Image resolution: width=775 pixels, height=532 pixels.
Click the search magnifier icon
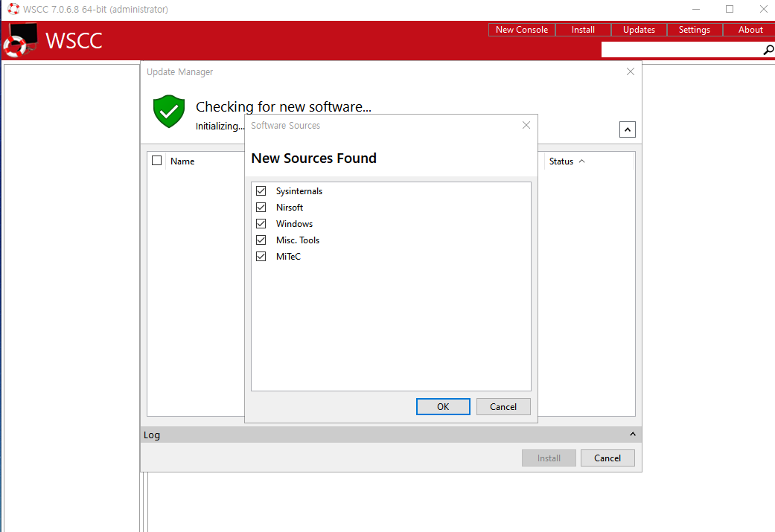[x=768, y=50]
